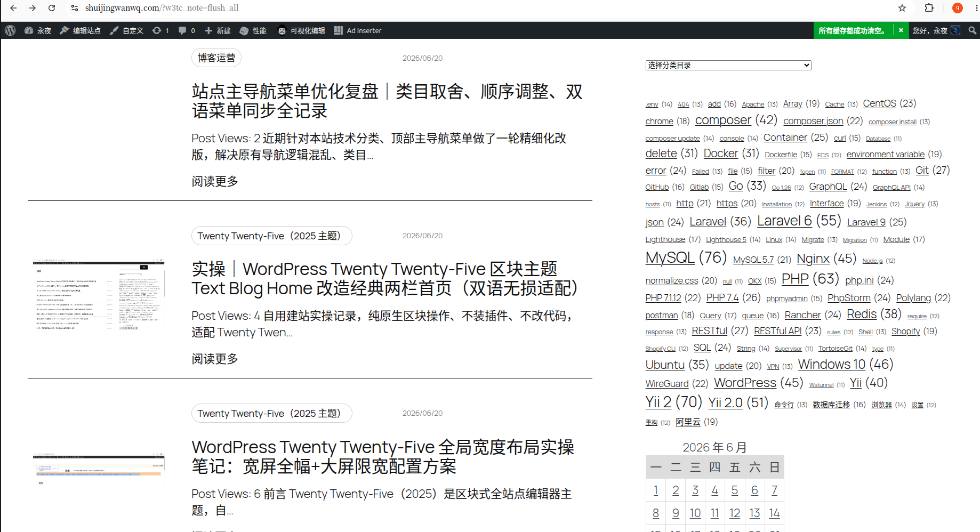The image size is (980, 532).
Task: Open the MySQL (76) tag
Action: (670, 258)
